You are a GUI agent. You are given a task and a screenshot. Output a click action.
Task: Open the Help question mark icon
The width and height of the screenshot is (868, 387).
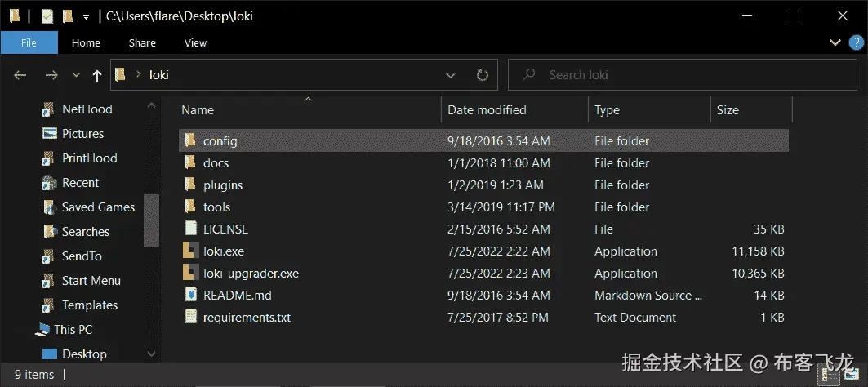(852, 42)
